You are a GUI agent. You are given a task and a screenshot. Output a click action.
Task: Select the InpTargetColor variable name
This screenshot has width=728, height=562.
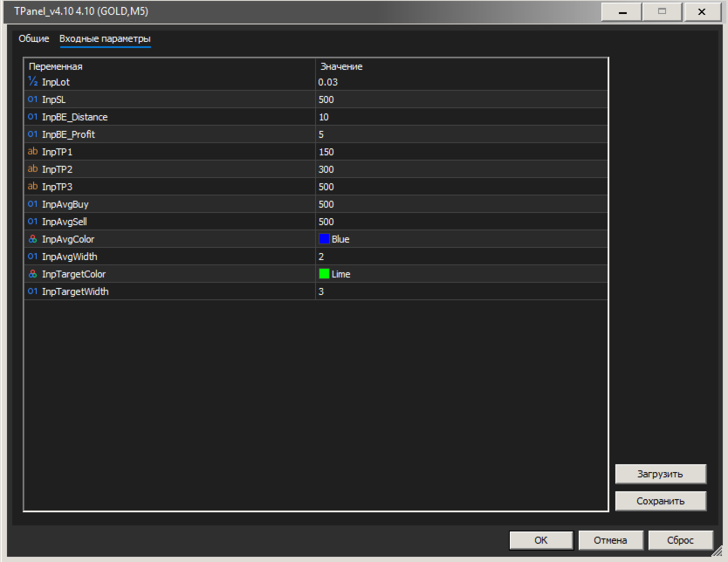coord(74,274)
